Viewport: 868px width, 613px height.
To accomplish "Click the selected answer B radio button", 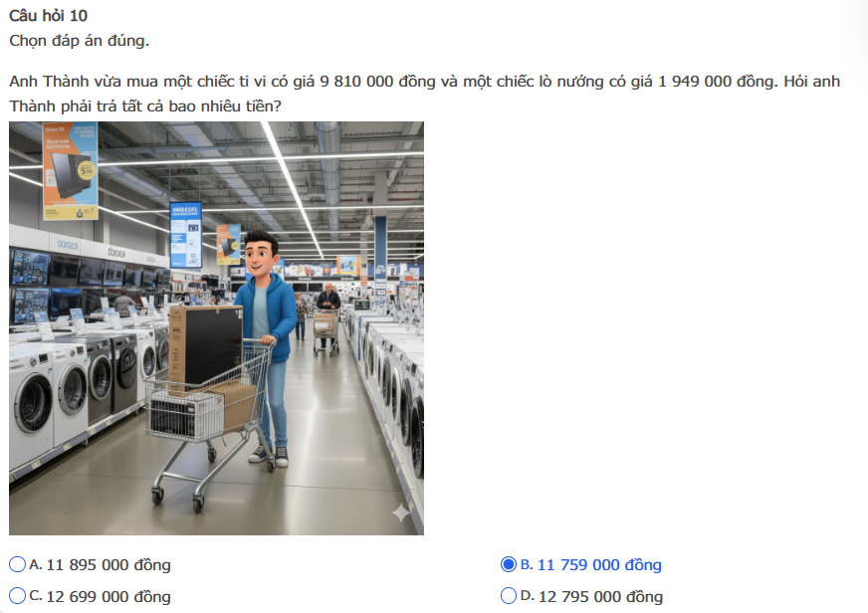I will coord(509,564).
